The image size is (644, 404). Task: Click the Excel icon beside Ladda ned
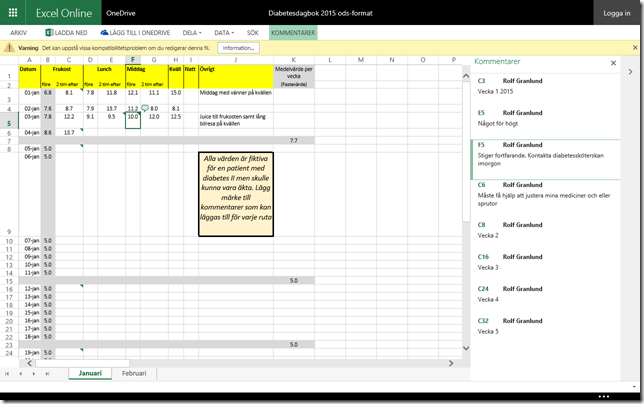tap(48, 33)
